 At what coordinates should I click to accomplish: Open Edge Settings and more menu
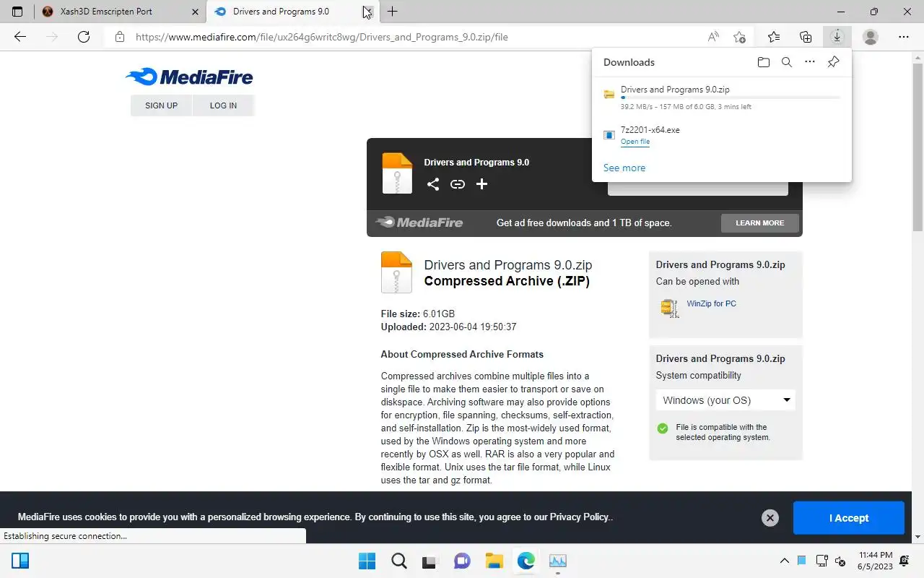click(x=904, y=37)
